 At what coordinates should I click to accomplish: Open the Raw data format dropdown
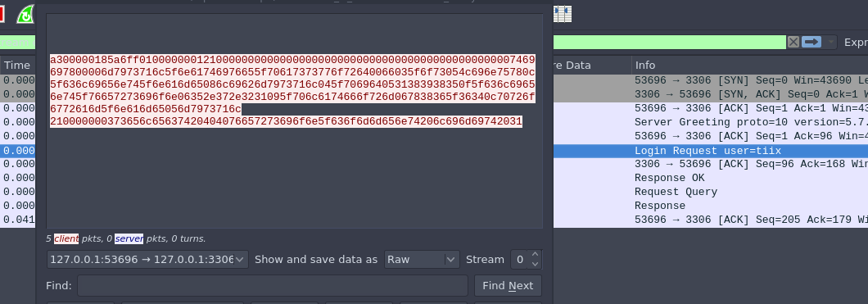[x=422, y=259]
